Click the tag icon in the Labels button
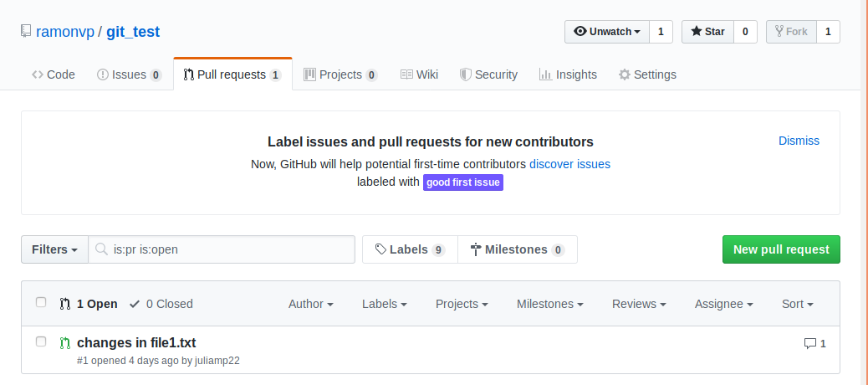This screenshot has height=385, width=868. coord(380,249)
